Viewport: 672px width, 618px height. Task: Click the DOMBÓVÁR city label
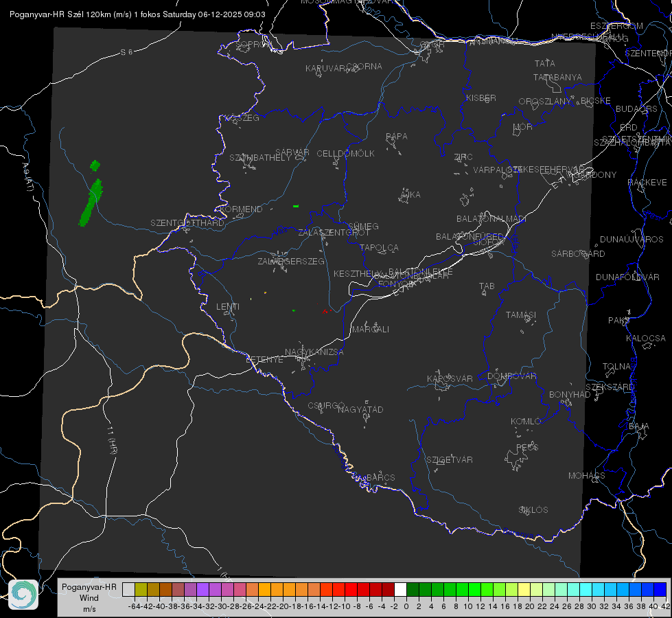click(511, 376)
